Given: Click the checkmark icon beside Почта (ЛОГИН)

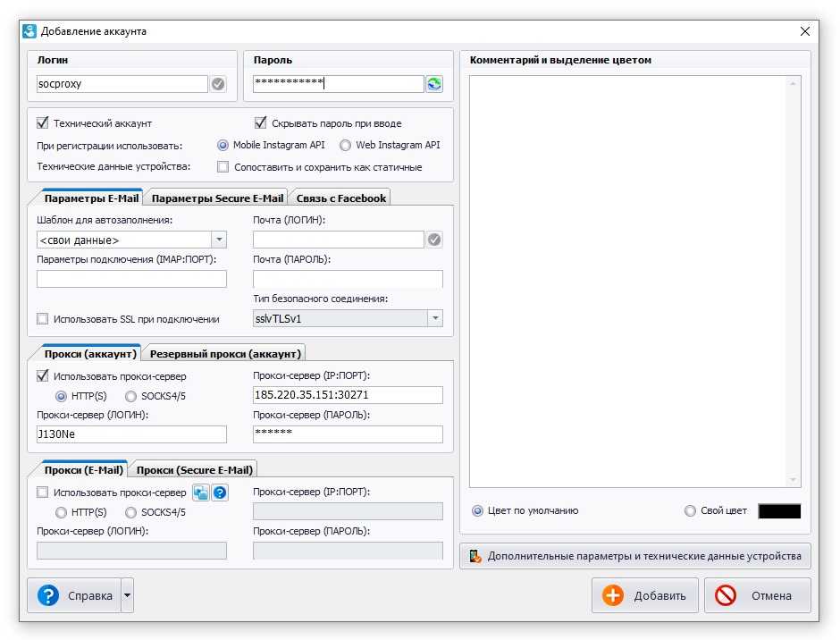Looking at the screenshot, I should [434, 240].
